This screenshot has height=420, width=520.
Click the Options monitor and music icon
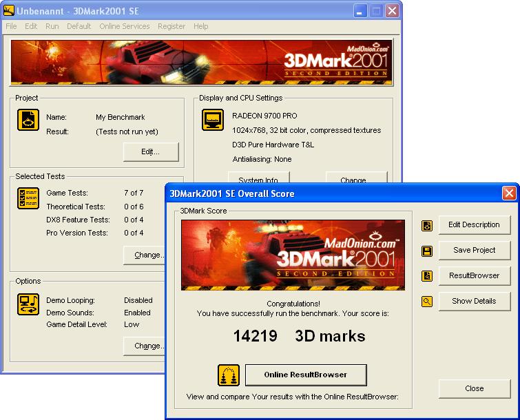(28, 304)
